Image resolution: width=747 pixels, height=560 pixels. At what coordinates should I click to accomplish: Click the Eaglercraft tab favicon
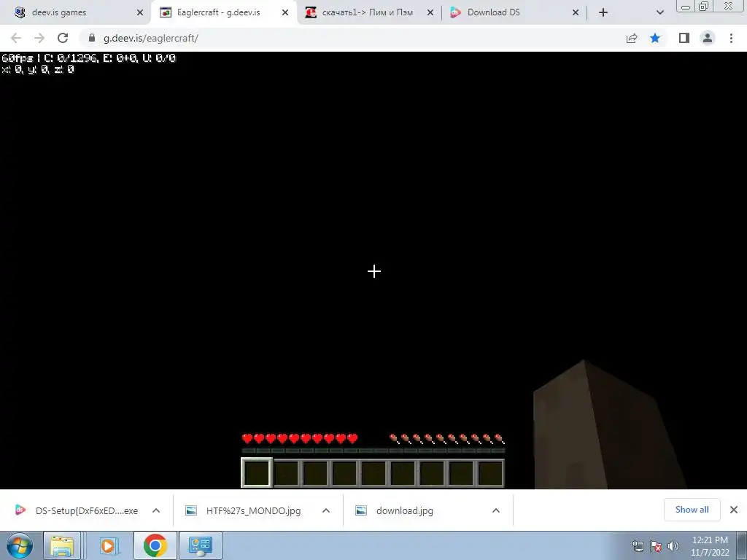[166, 13]
